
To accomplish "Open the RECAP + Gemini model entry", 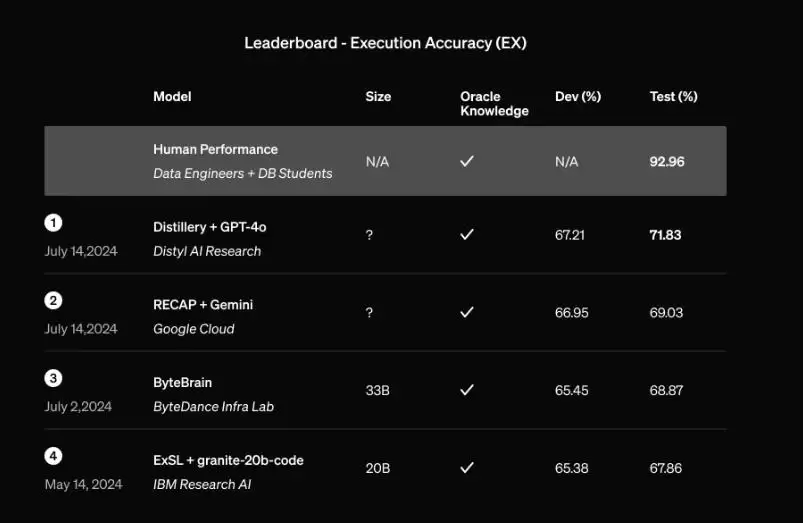I will click(x=203, y=305).
